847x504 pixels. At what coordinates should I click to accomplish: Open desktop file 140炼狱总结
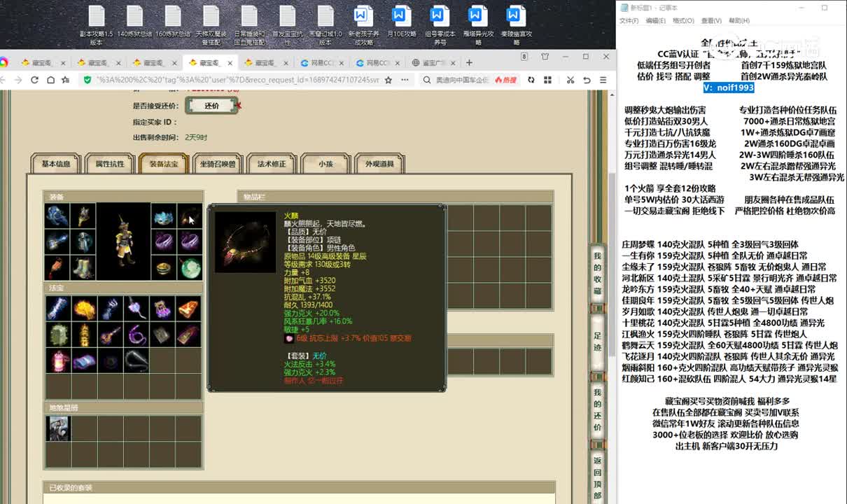point(134,22)
